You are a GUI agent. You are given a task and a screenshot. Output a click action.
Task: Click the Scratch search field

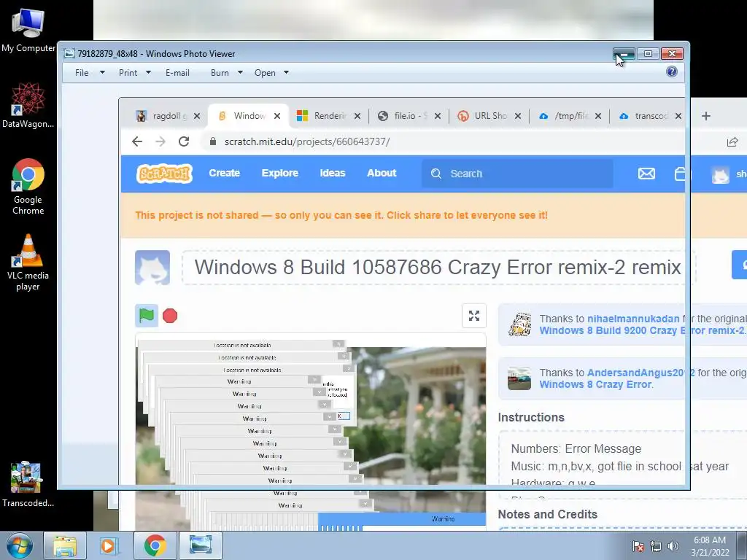click(x=517, y=174)
